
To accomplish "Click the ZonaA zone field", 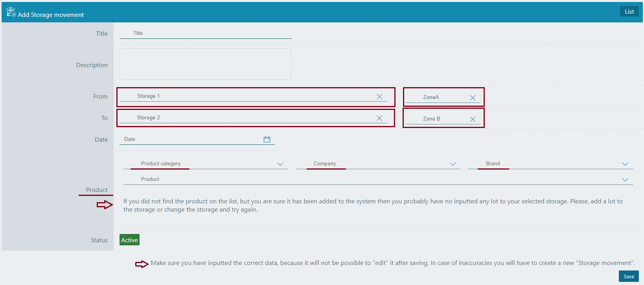I will coord(436,97).
